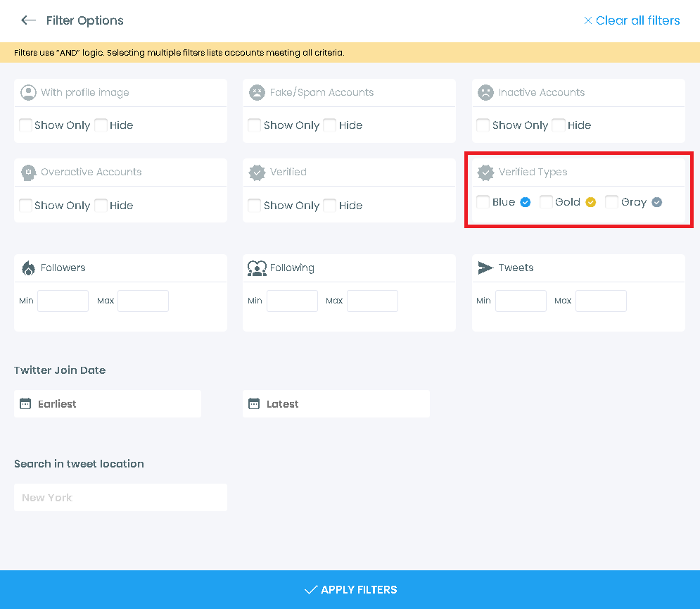Screen dimensions: 700x609
Task: Click the Overactive Accounts label text
Action: (x=91, y=172)
